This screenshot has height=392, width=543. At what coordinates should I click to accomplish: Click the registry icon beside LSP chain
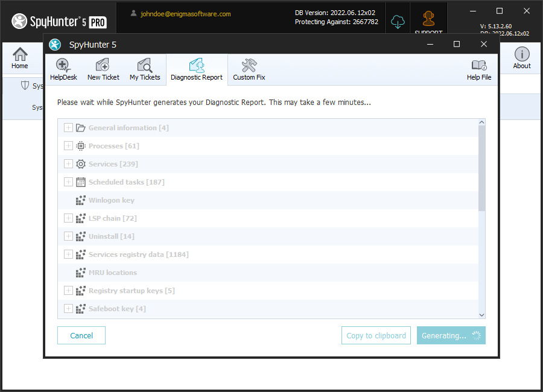[x=81, y=218]
